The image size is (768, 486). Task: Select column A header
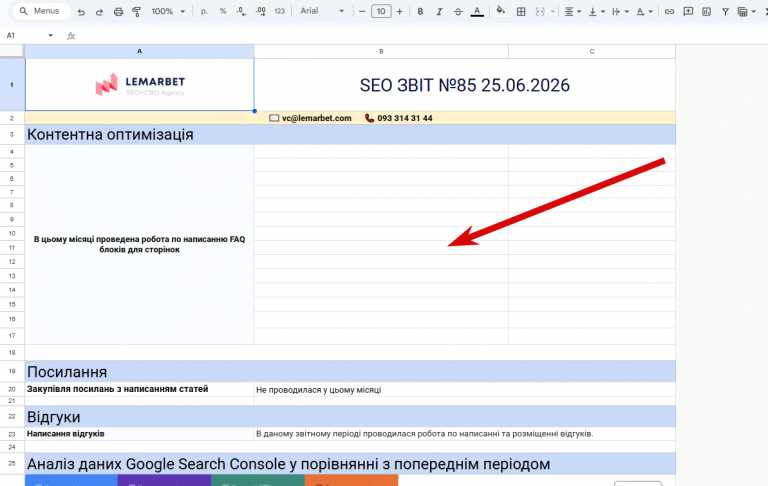tap(140, 51)
